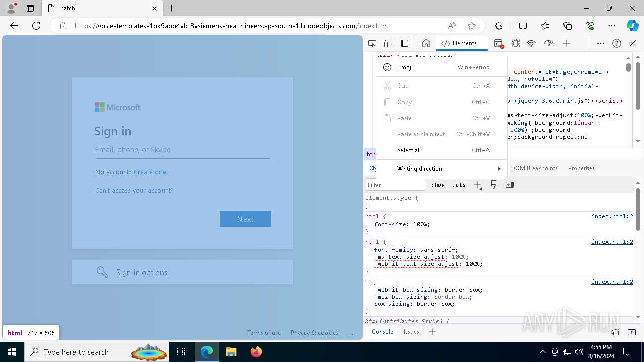Image resolution: width=644 pixels, height=362 pixels.
Task: Click Paste as plain text entry
Action: 441,134
